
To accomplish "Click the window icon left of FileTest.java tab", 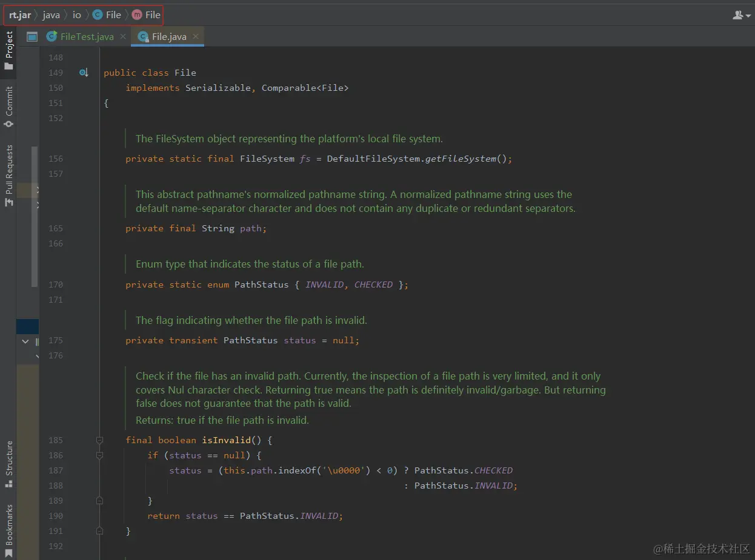I will click(32, 37).
